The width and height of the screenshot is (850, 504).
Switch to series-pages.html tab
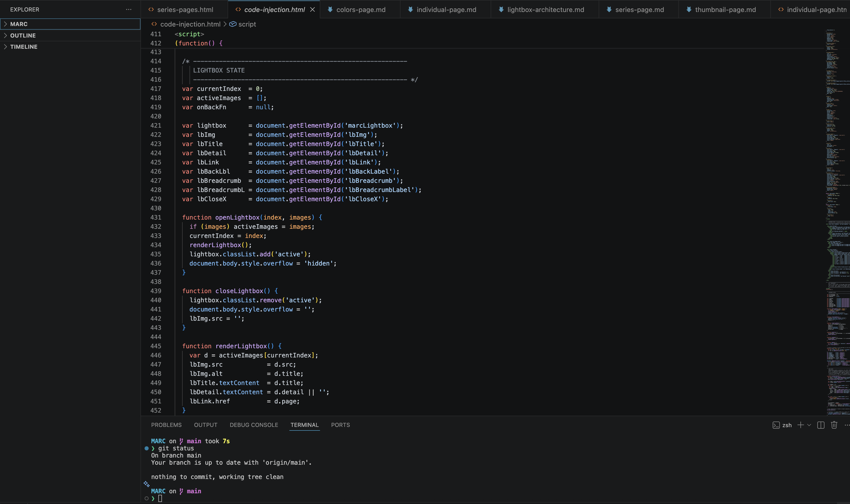coord(185,9)
